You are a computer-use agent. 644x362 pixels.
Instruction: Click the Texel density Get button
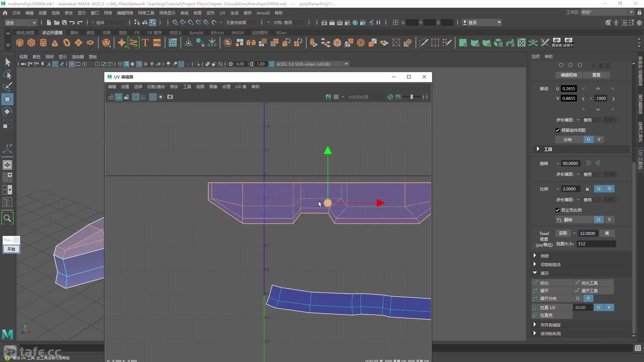point(563,233)
